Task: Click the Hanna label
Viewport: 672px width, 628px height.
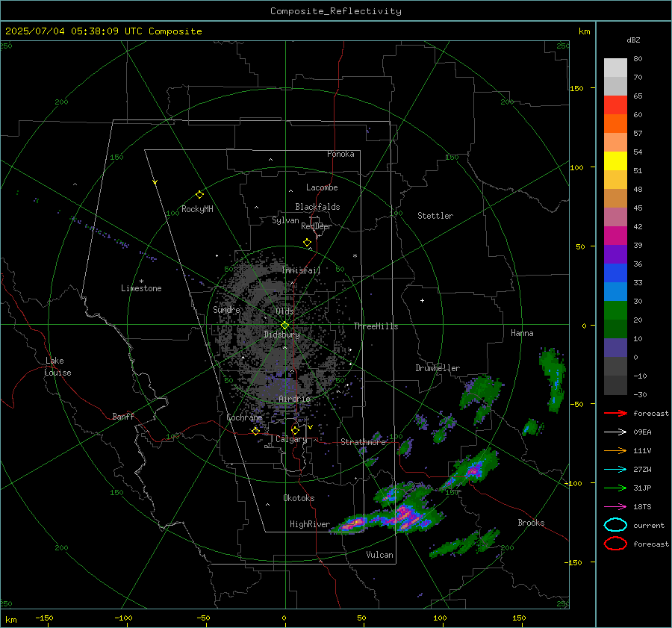Action: click(x=522, y=333)
